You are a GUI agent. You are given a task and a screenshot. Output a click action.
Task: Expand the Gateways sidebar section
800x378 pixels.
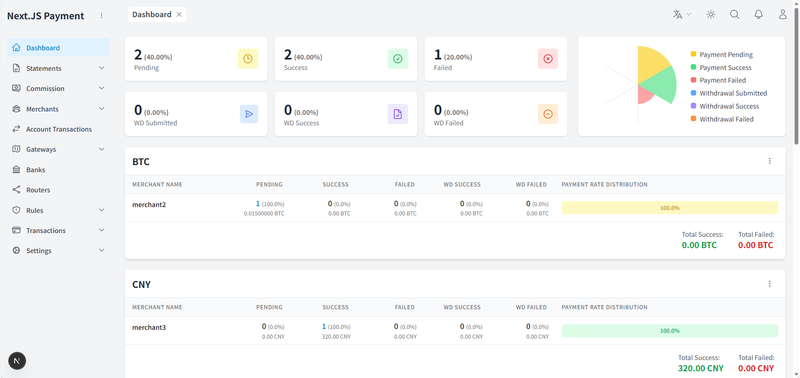[59, 149]
